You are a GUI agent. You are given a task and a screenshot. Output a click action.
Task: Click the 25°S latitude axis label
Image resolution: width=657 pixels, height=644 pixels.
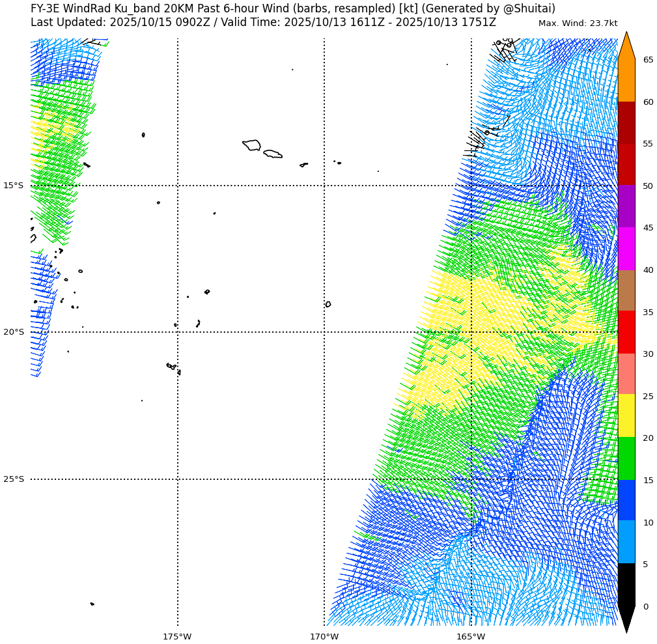pos(13,479)
